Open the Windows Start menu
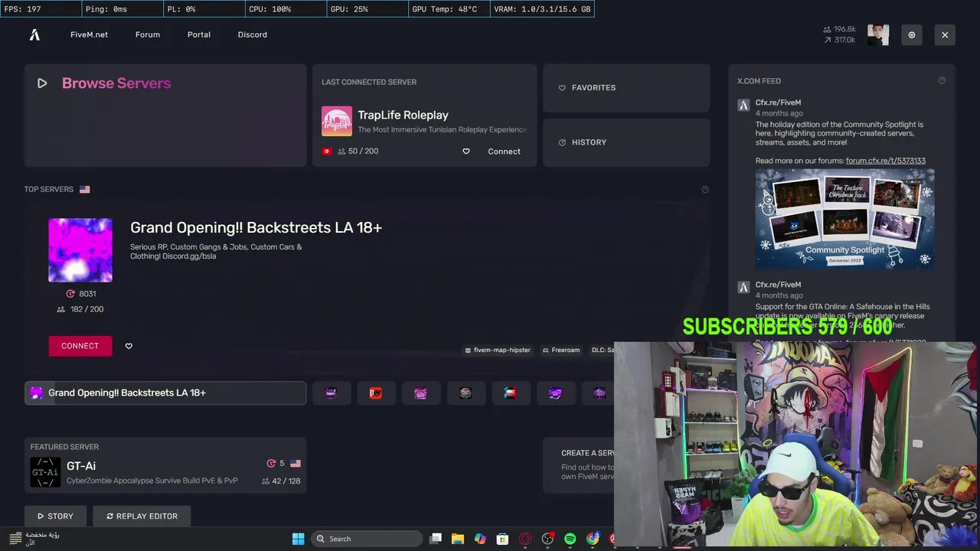This screenshot has height=551, width=980. click(x=299, y=539)
